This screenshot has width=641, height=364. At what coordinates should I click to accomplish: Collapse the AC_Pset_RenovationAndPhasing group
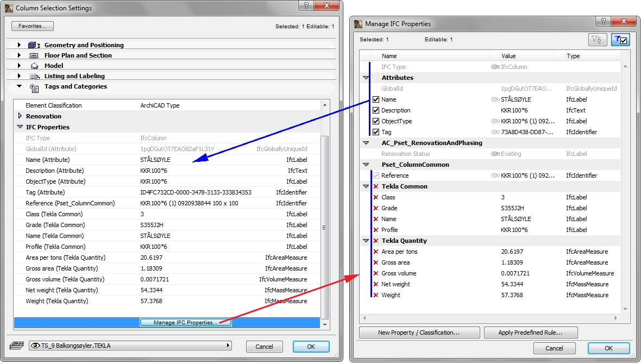366,143
